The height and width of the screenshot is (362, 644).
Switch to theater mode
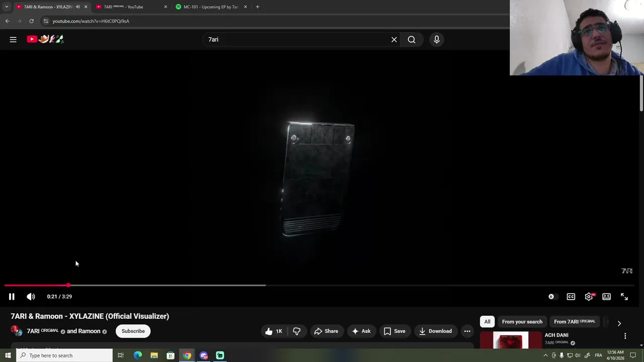(x=607, y=297)
